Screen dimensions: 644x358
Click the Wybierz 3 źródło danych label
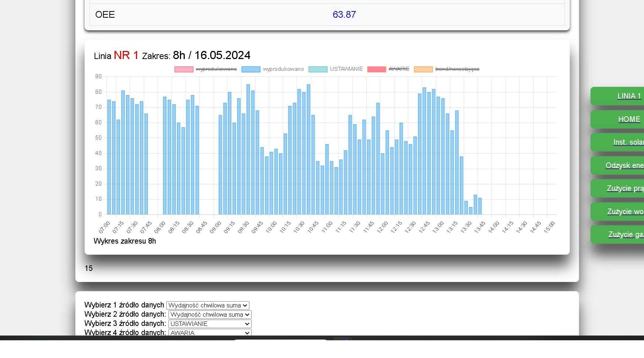coord(125,323)
